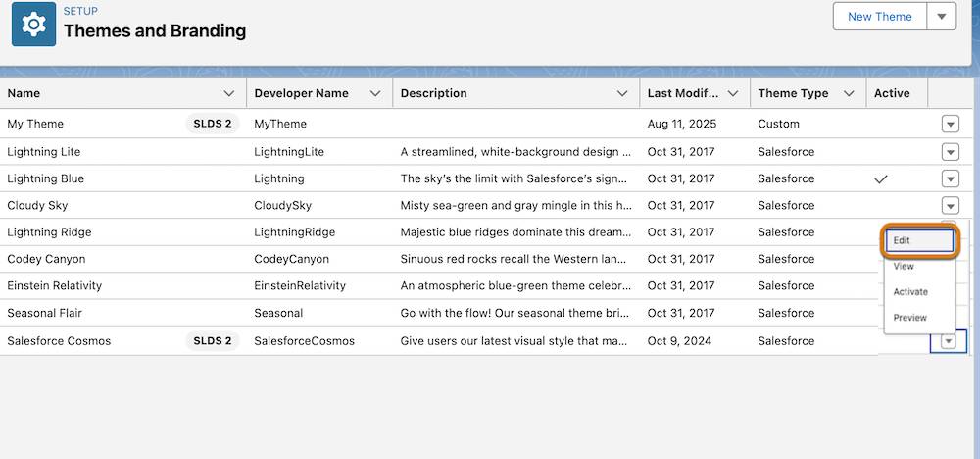
Task: Click the Custom theme type cell
Action: pyautogui.click(x=808, y=124)
